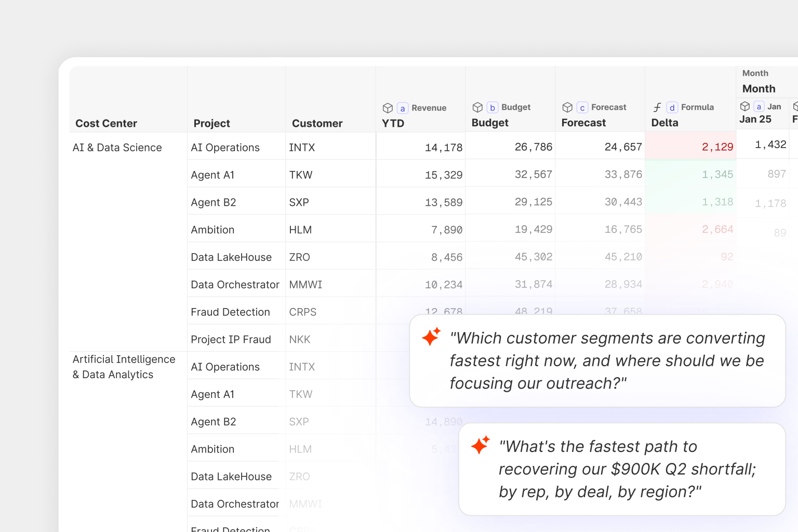The height and width of the screenshot is (532, 798).
Task: Click the formula function icon above Delta
Action: [x=657, y=108]
